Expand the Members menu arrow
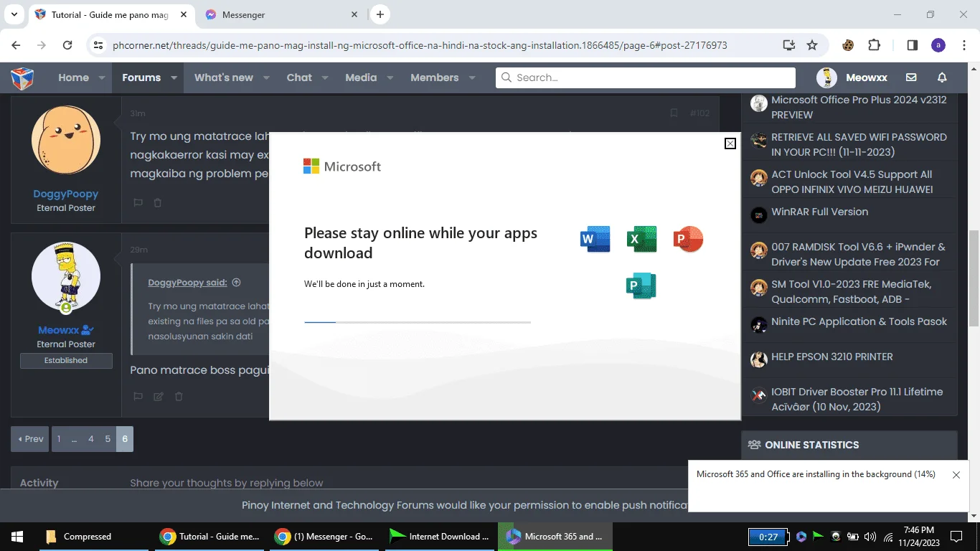 (x=471, y=77)
